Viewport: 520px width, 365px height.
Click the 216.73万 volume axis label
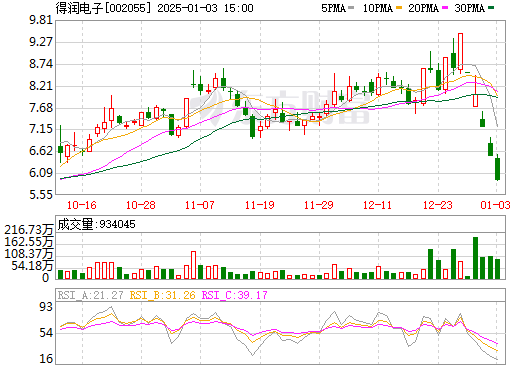pos(29,230)
